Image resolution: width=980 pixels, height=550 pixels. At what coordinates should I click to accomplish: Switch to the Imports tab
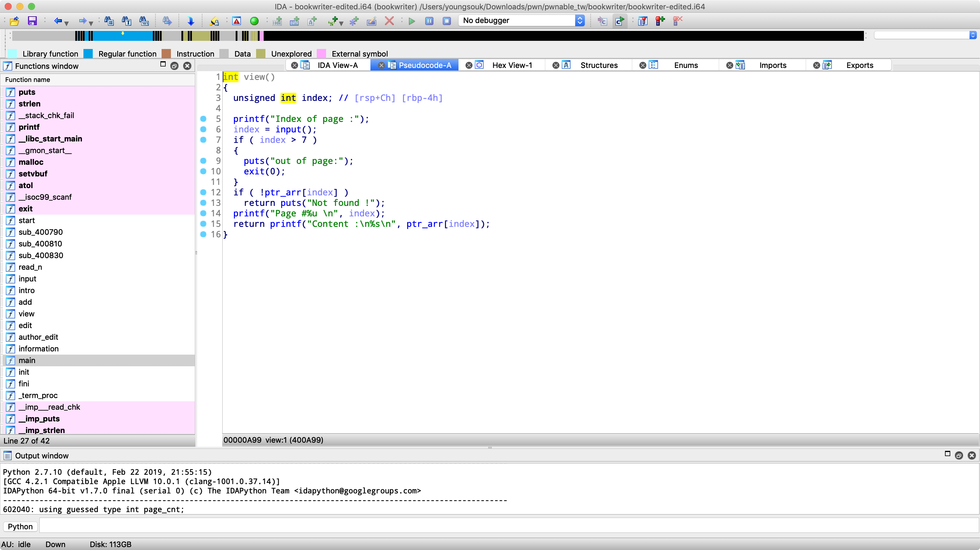(772, 65)
